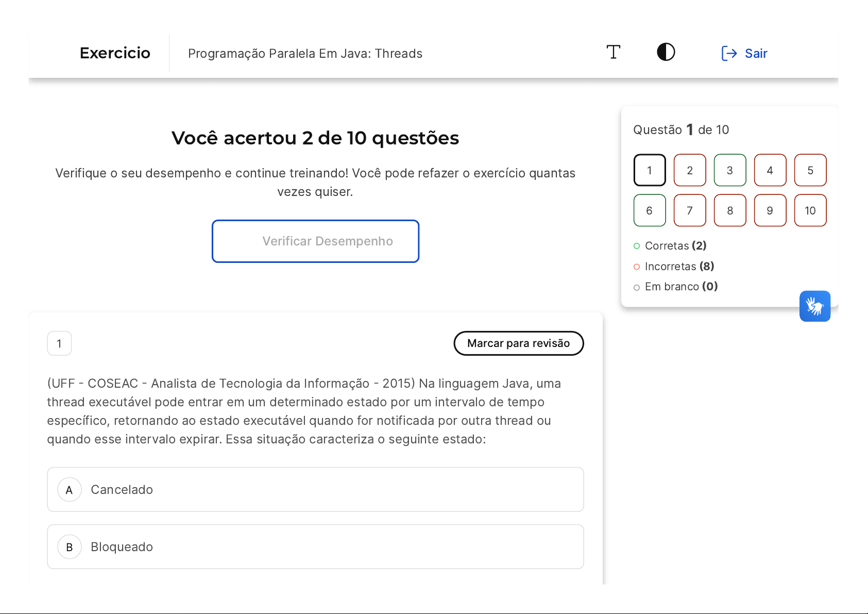Click the Sair exit link

point(756,54)
